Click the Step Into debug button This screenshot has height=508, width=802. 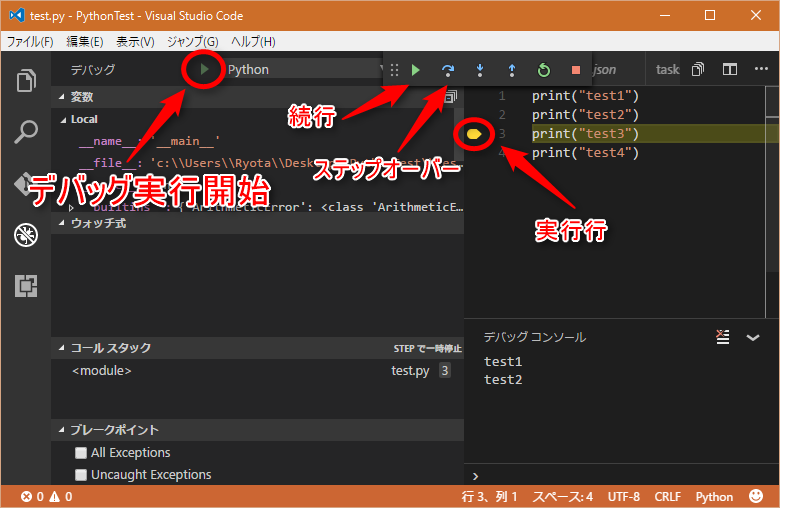[x=480, y=70]
